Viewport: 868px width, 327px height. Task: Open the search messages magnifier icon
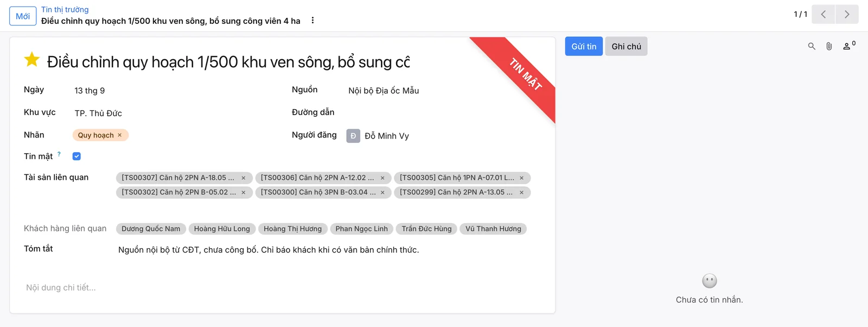pyautogui.click(x=812, y=46)
